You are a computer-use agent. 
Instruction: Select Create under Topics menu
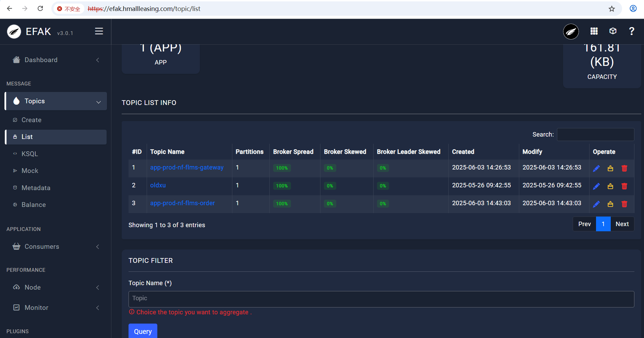pyautogui.click(x=32, y=120)
